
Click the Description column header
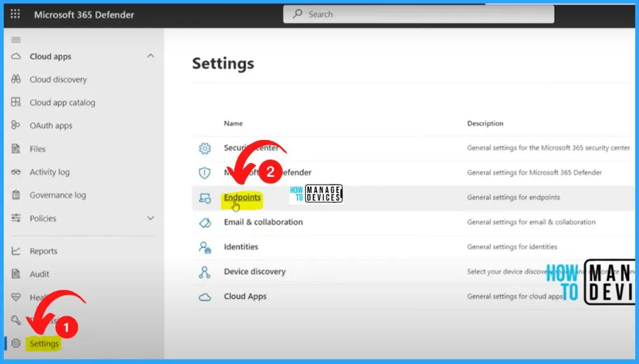485,123
